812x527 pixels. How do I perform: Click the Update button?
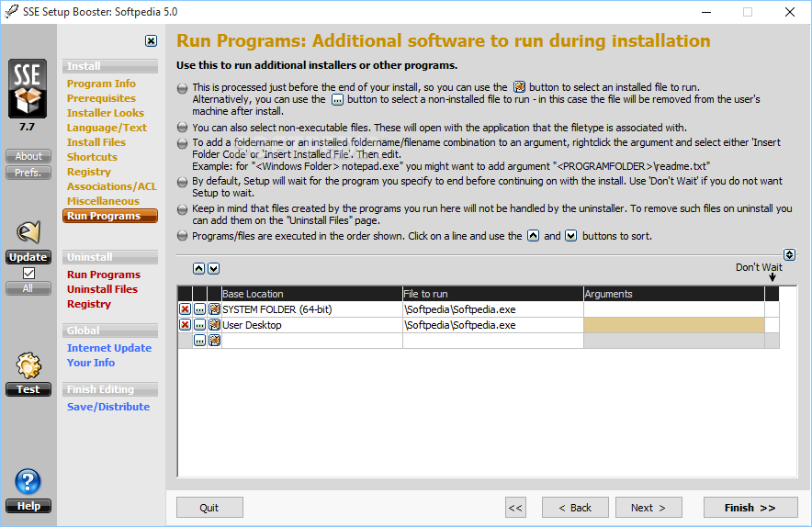pos(28,257)
